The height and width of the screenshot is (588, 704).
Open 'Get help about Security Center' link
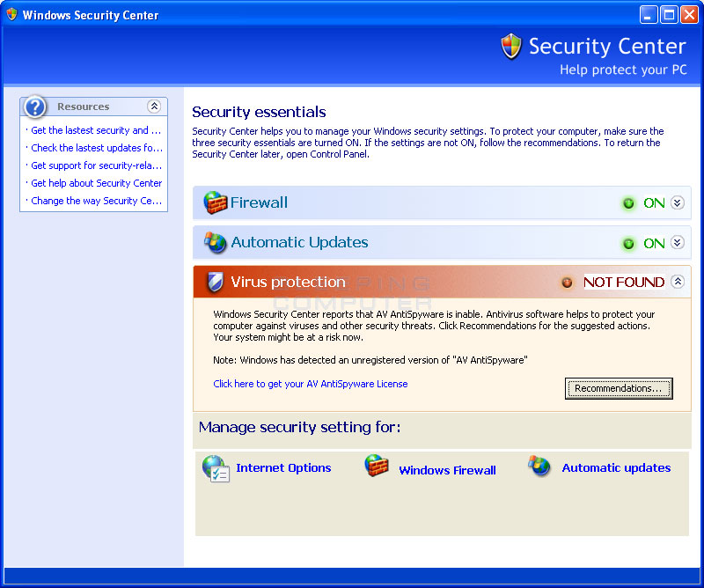click(96, 183)
